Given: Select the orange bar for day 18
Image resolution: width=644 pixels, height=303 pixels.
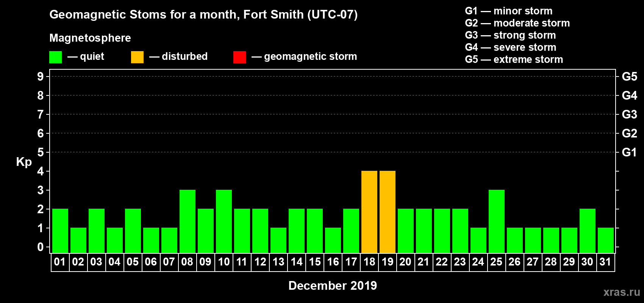Looking at the screenshot, I should (x=369, y=212).
